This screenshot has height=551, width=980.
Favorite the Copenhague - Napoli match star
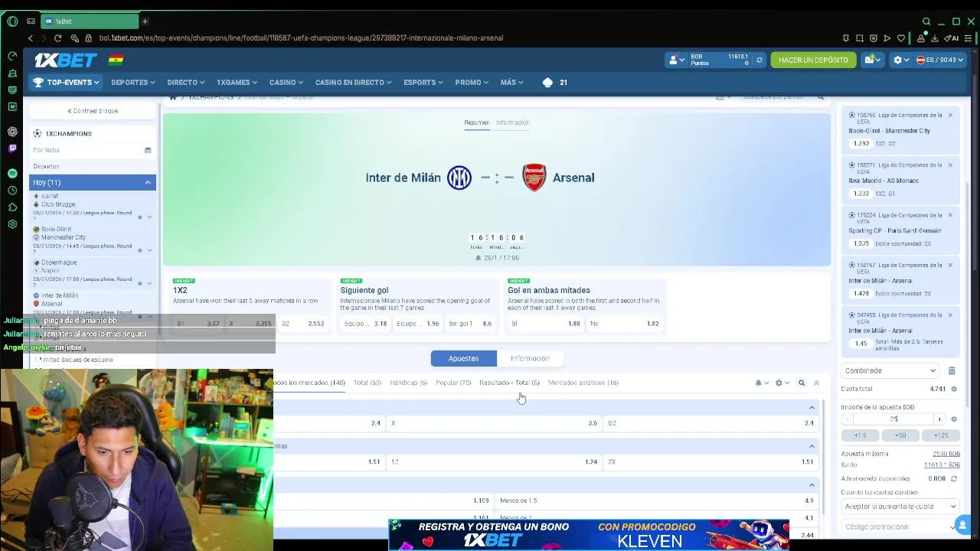[x=139, y=283]
